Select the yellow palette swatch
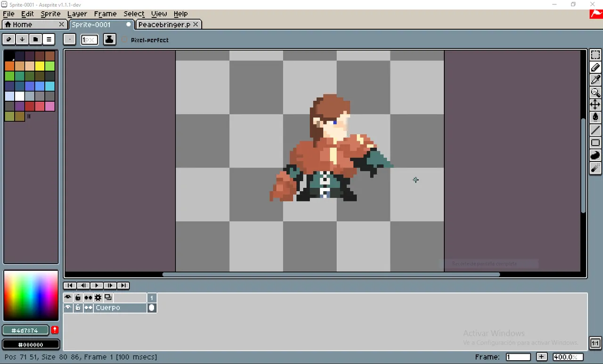Screen dimensions: 603x364 point(40,66)
